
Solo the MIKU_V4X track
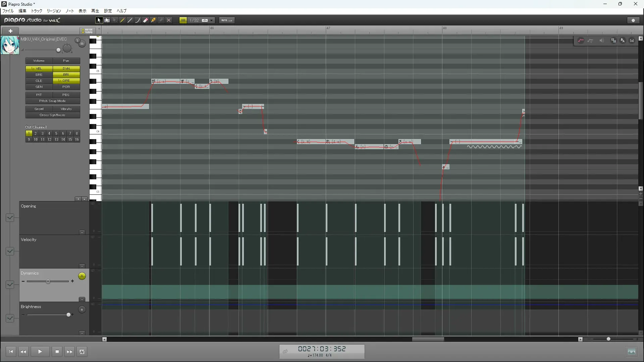tap(77, 41)
